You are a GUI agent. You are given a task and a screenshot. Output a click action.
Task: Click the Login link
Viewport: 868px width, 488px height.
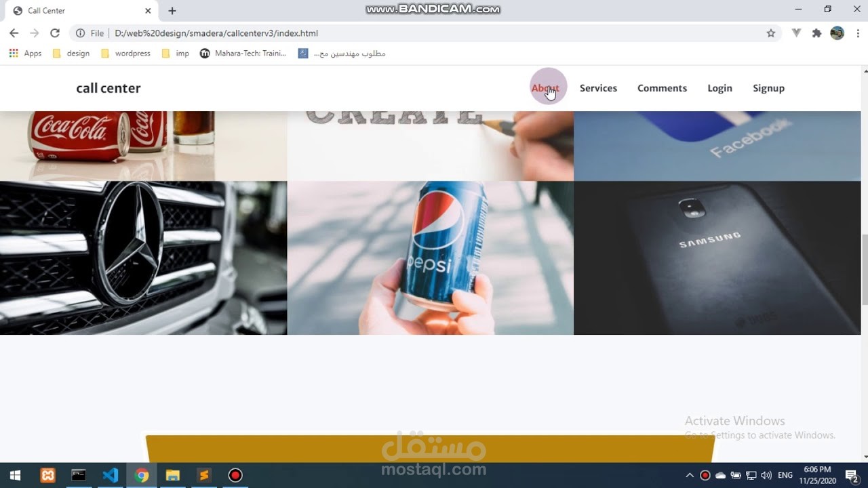point(719,87)
